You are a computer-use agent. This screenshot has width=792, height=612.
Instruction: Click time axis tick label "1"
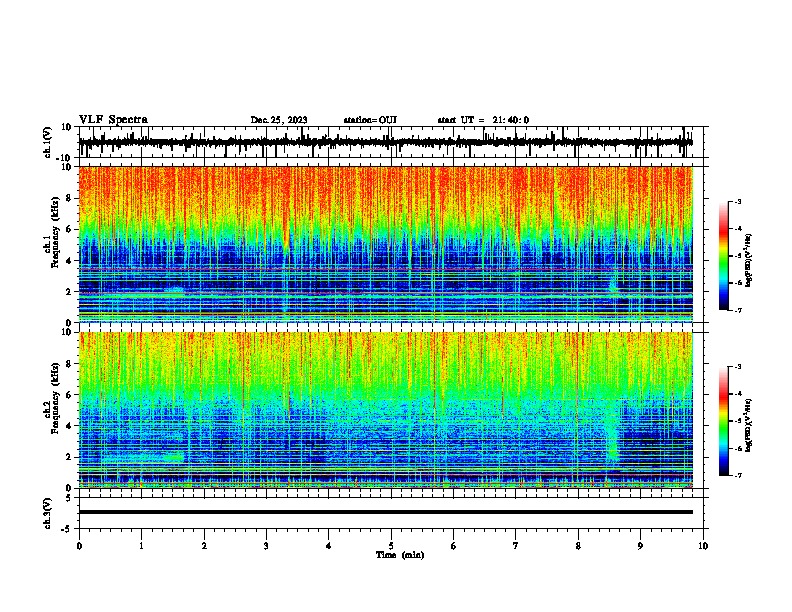[141, 546]
